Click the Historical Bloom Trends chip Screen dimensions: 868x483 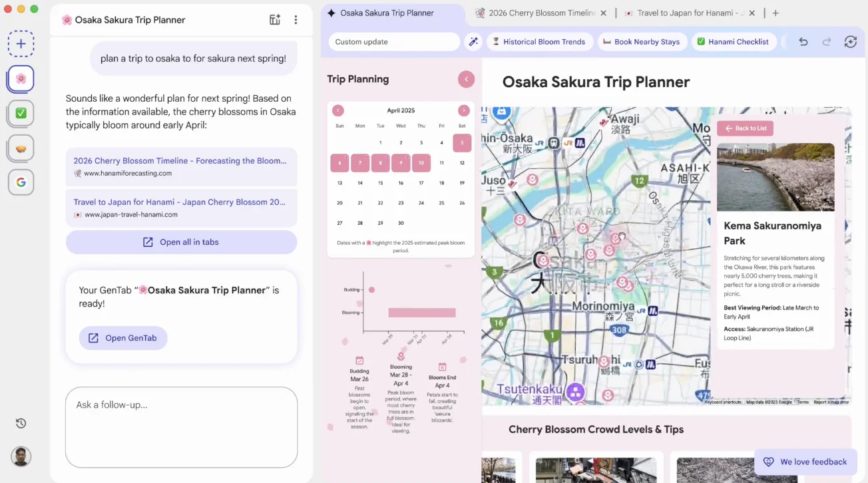(x=539, y=42)
